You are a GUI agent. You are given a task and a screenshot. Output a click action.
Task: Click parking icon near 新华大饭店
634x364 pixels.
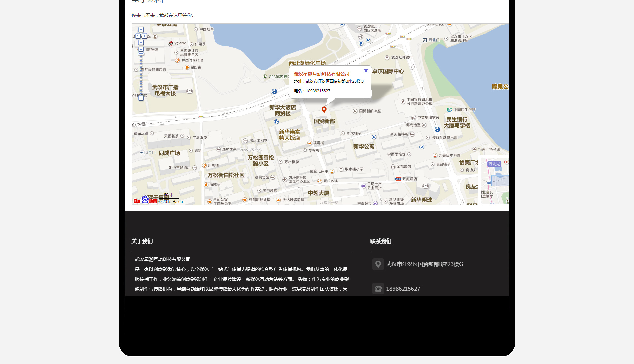[x=276, y=122]
